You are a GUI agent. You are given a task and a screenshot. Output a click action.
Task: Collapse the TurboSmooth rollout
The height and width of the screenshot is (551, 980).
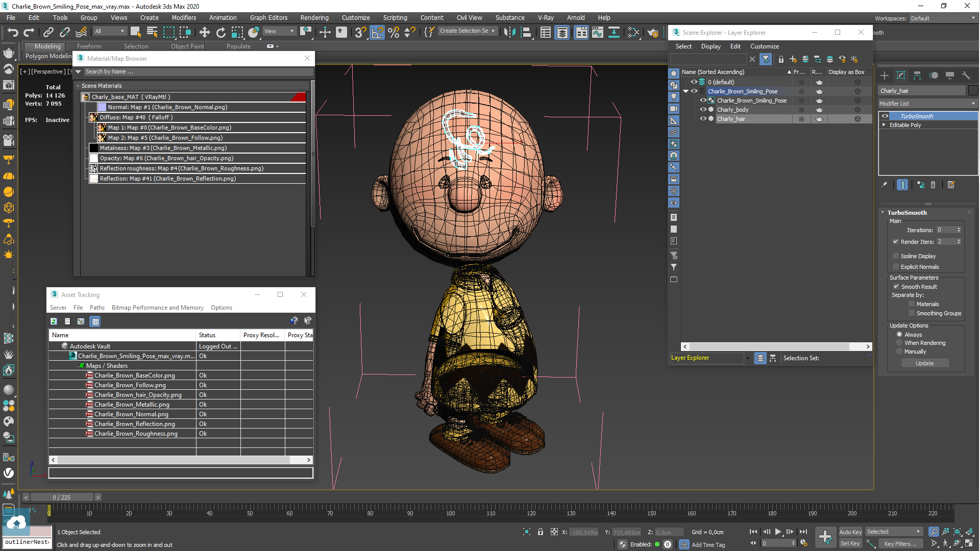pos(883,213)
